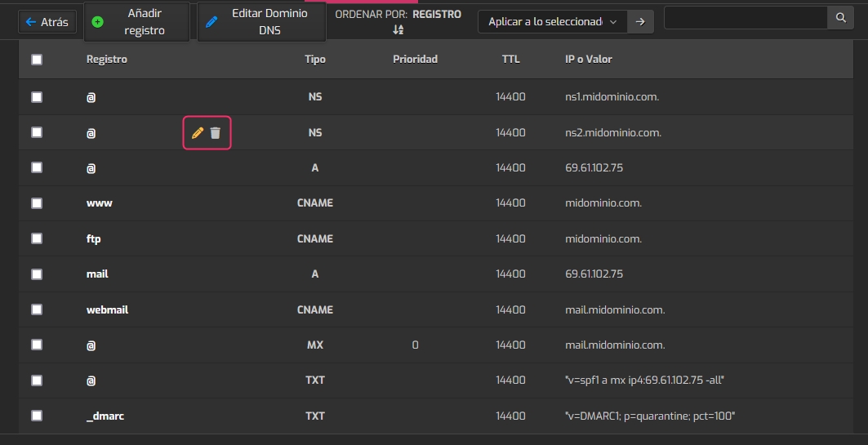Toggle the sort order arrows icon

pos(398,29)
